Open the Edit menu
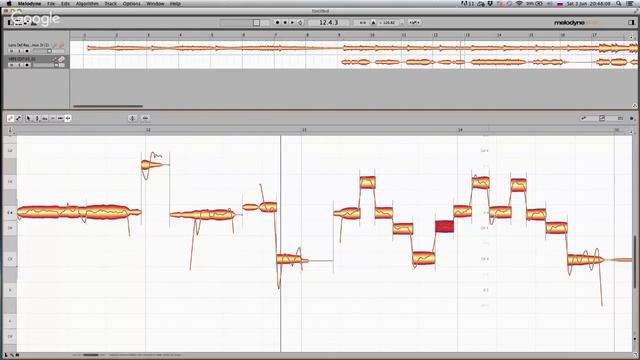This screenshot has height=360, width=640. pyautogui.click(x=65, y=4)
